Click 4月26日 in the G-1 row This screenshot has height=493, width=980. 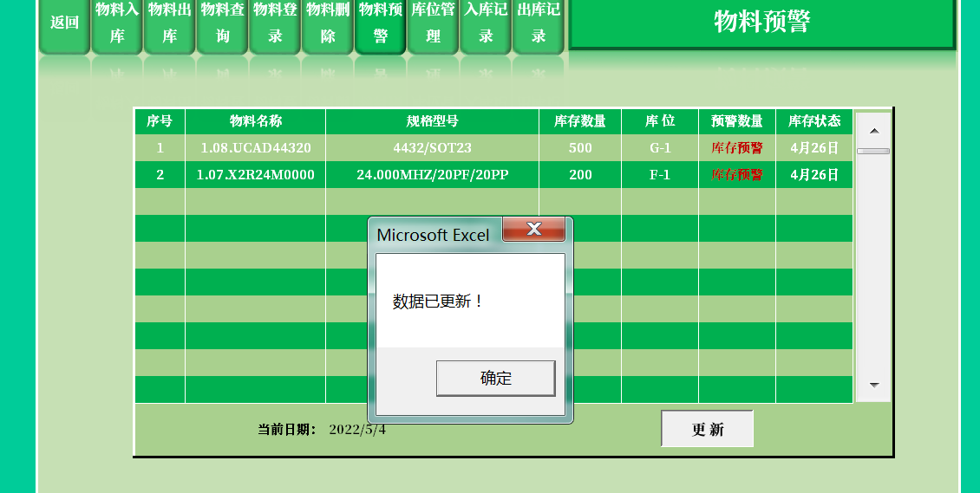point(814,148)
